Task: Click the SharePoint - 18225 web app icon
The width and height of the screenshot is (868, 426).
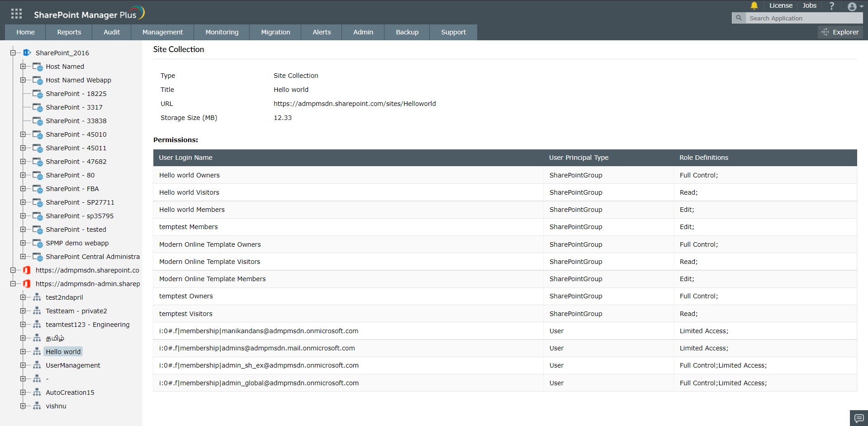Action: click(x=38, y=94)
